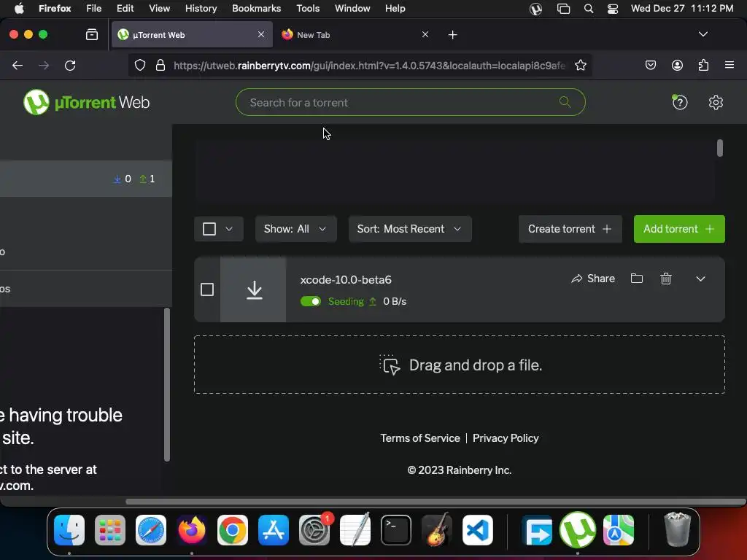Switch to the µTorrent Web tab
Image resolution: width=747 pixels, height=560 pixels.
(x=193, y=35)
